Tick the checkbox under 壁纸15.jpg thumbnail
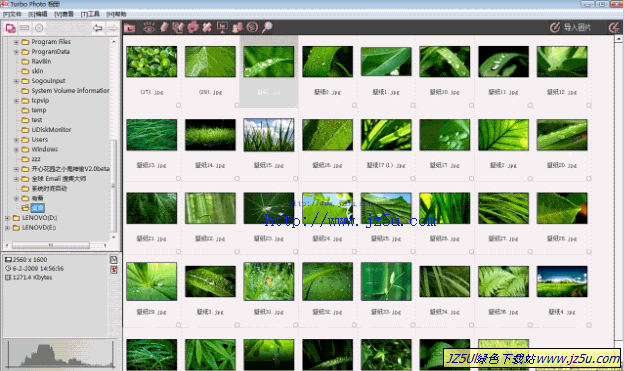624x371 pixels. coord(296,179)
